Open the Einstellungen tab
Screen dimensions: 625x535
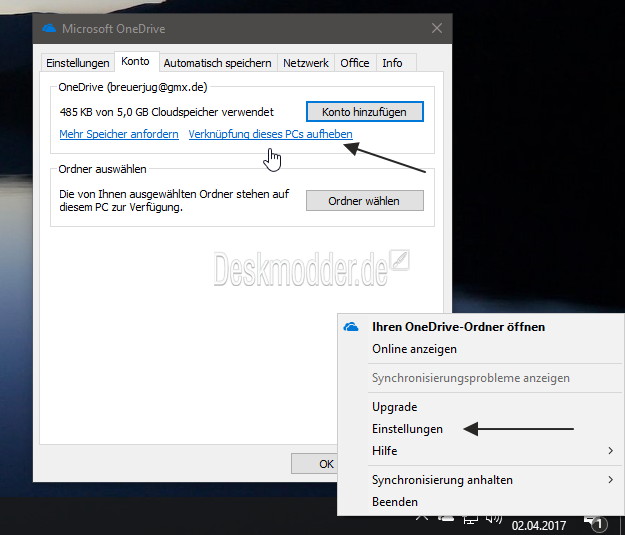tap(78, 63)
